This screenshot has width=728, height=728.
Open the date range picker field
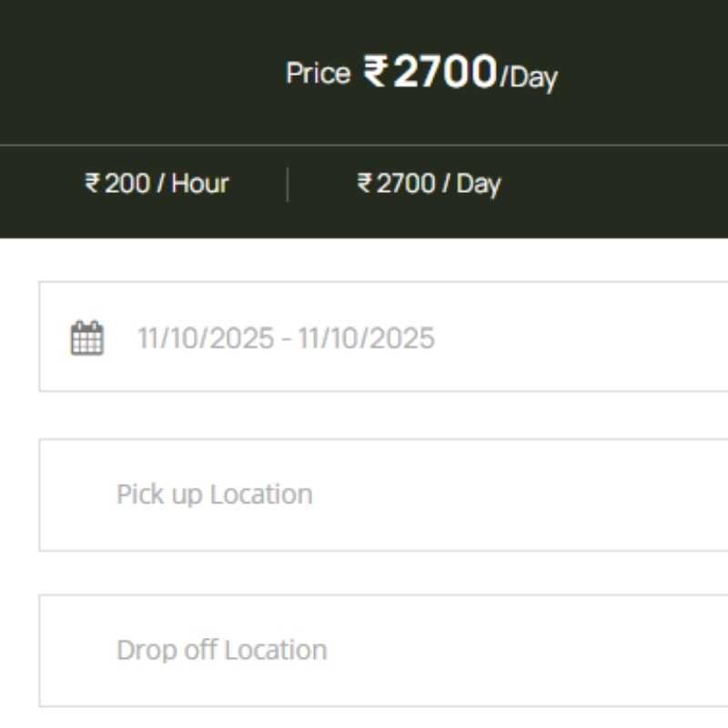tap(382, 338)
